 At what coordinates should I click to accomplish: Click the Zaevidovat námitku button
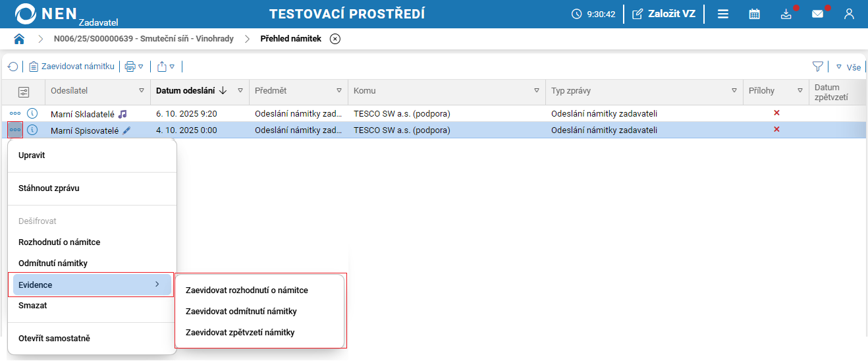[x=72, y=67]
